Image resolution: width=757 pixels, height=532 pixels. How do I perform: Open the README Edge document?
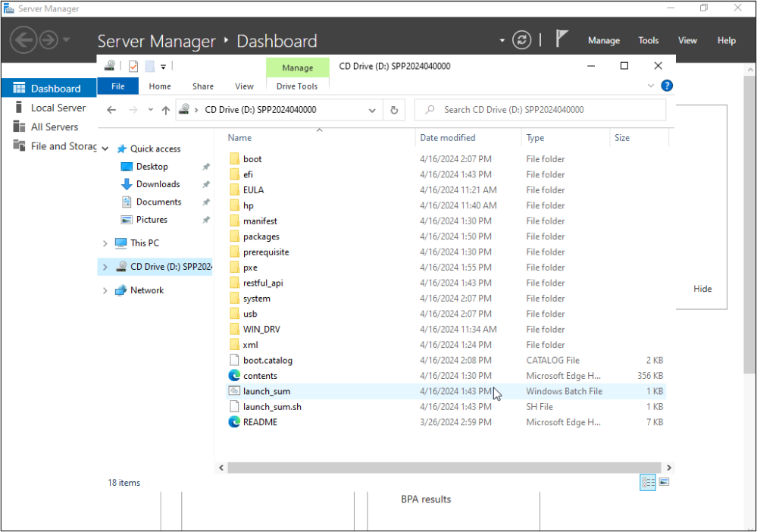click(x=260, y=422)
